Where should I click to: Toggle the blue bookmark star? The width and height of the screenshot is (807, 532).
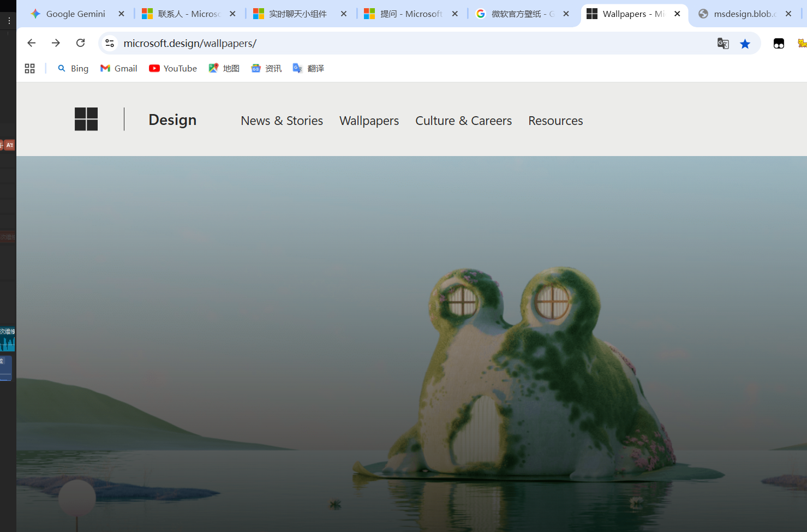(745, 44)
